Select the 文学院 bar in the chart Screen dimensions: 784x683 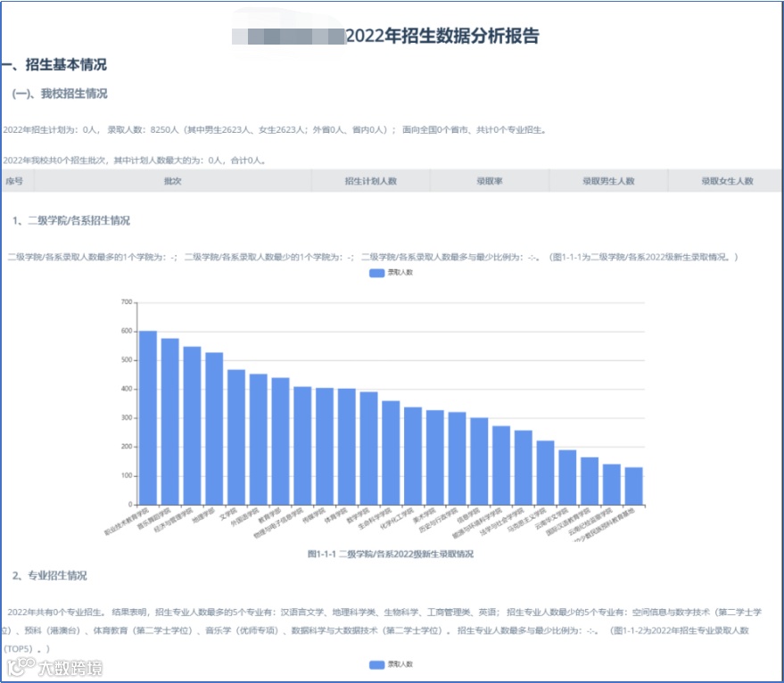[x=236, y=437]
